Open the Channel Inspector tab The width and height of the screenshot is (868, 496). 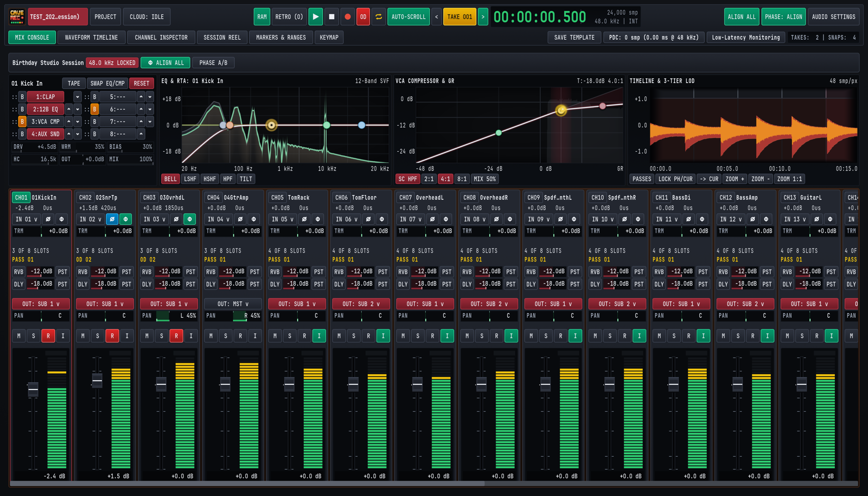pos(161,37)
